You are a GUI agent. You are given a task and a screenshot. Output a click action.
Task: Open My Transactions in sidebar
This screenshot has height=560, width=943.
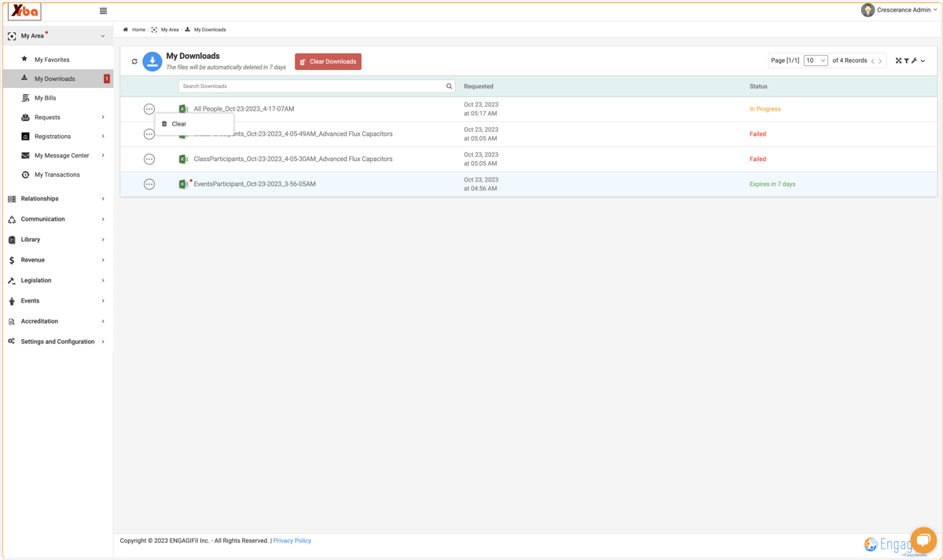[x=57, y=175]
